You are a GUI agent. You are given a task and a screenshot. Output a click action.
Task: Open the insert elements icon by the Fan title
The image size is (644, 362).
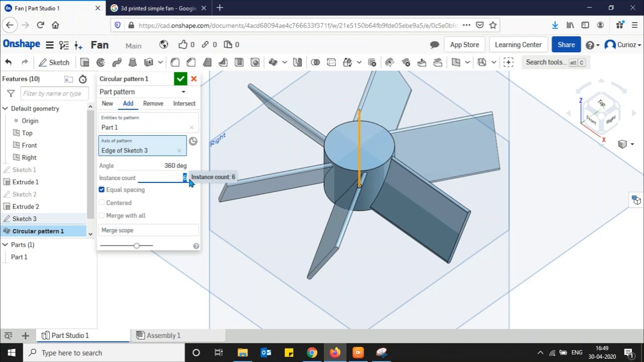pos(78,45)
